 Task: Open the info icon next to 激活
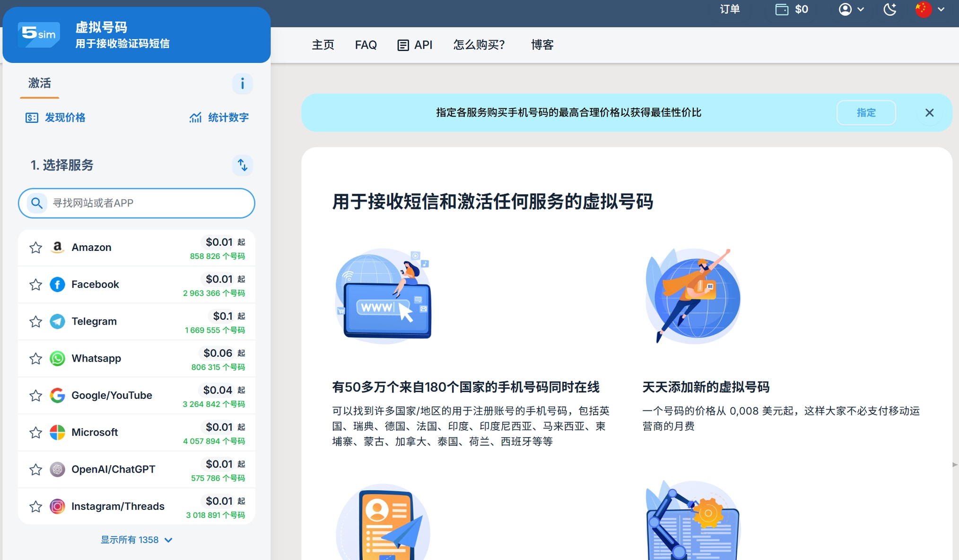tap(242, 84)
